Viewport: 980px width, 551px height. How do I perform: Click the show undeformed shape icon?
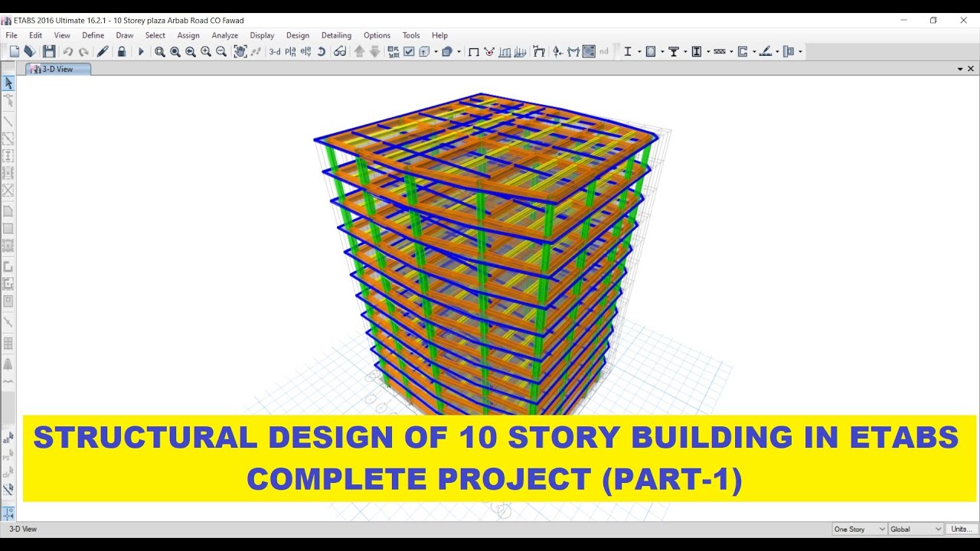pos(474,51)
